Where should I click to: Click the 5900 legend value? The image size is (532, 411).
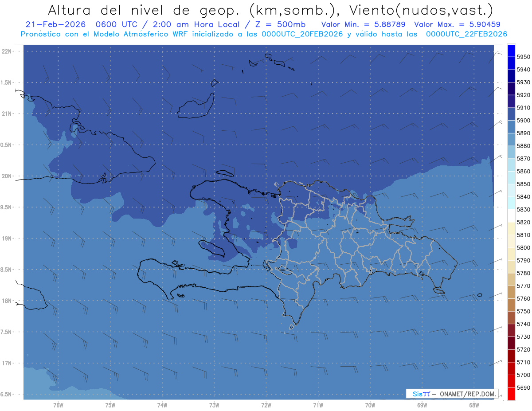pyautogui.click(x=523, y=121)
